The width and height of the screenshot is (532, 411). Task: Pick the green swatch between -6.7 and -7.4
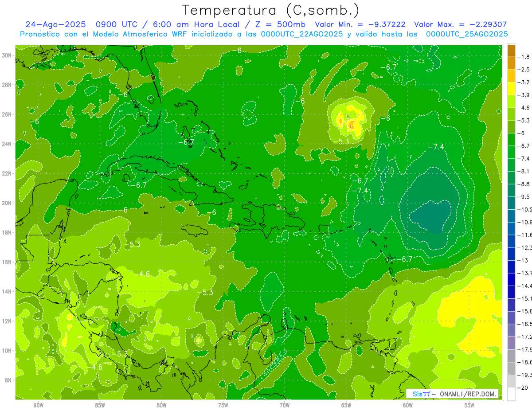(x=511, y=152)
